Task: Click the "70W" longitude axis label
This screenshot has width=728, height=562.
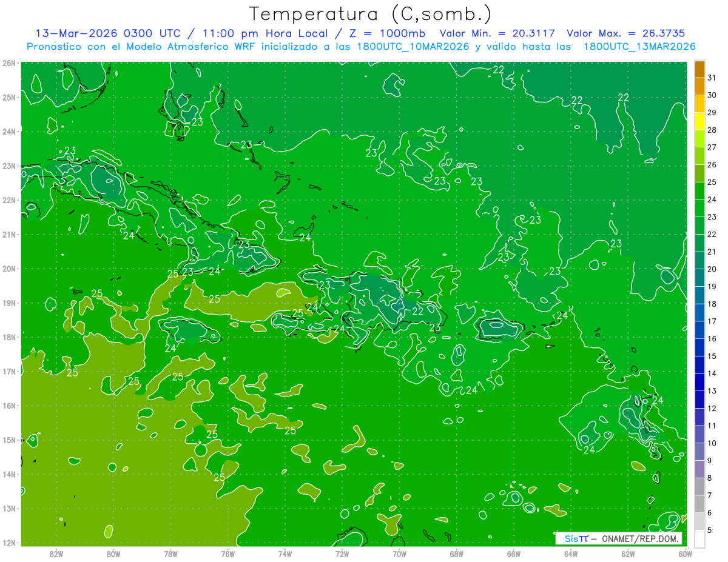Action: click(x=399, y=554)
